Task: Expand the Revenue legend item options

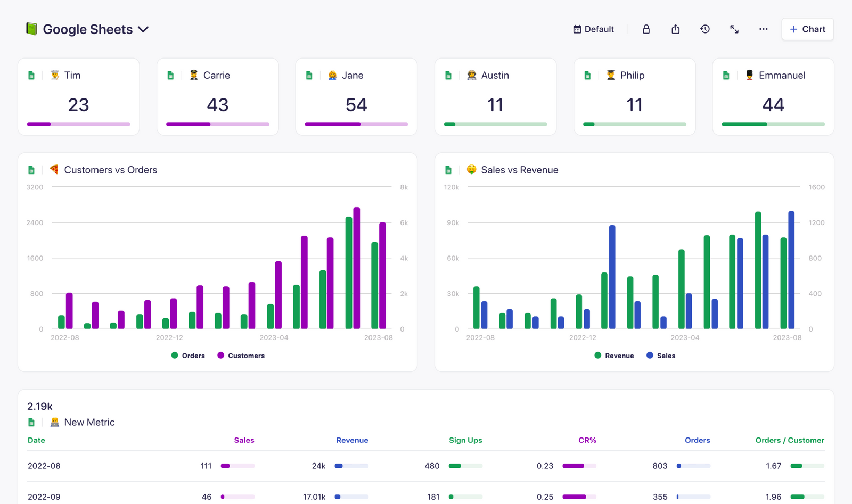Action: click(x=614, y=355)
